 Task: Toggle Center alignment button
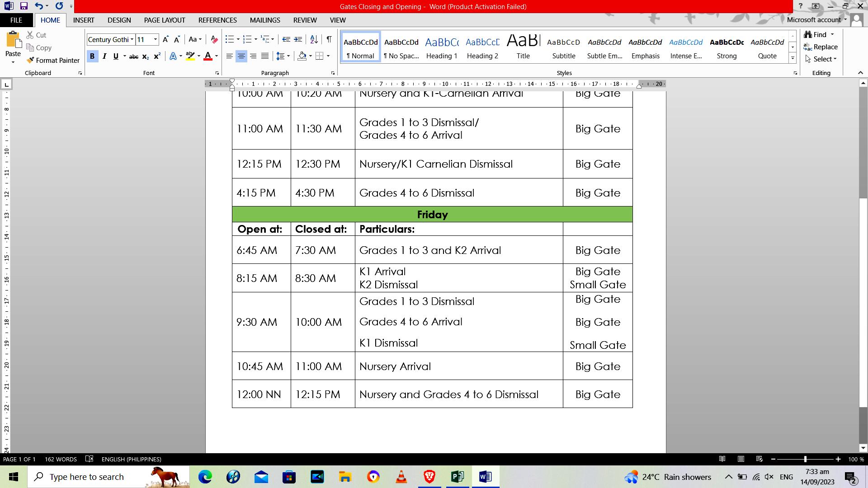(x=241, y=56)
